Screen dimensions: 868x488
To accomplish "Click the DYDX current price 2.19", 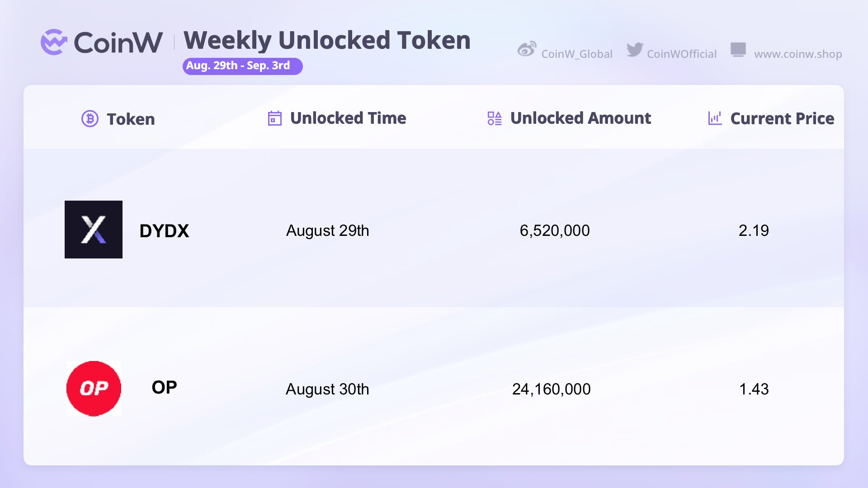I will (754, 230).
